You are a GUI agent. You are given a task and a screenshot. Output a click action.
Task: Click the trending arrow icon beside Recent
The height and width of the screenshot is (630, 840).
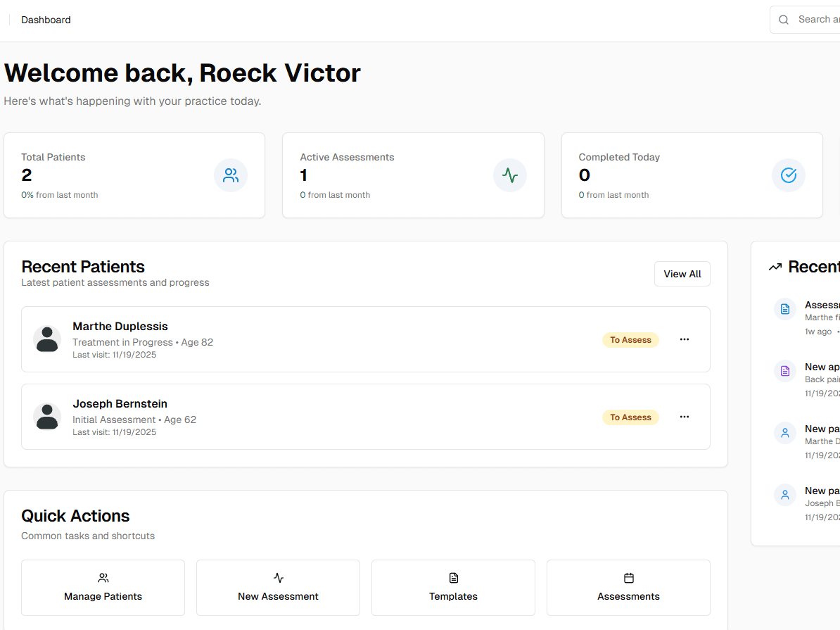pyautogui.click(x=775, y=267)
